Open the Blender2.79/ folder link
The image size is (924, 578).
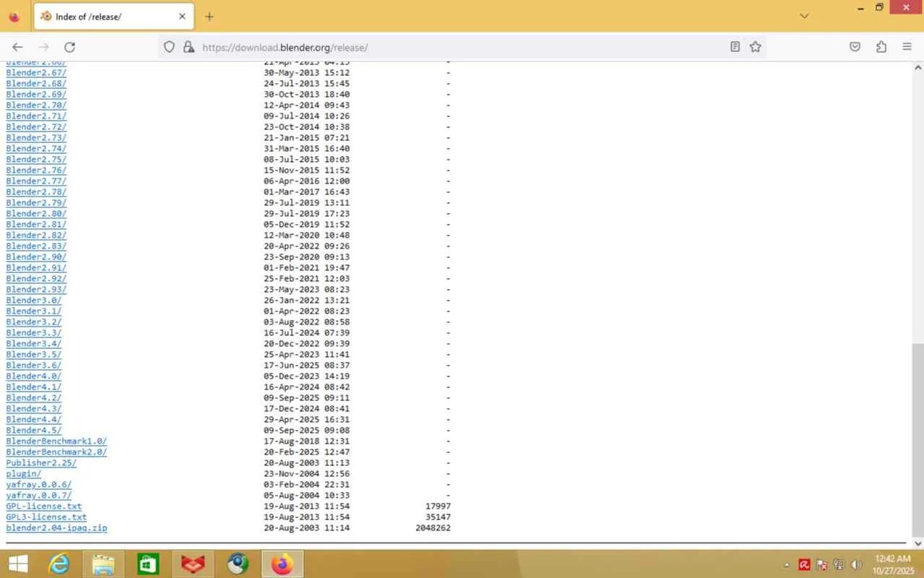click(x=36, y=203)
